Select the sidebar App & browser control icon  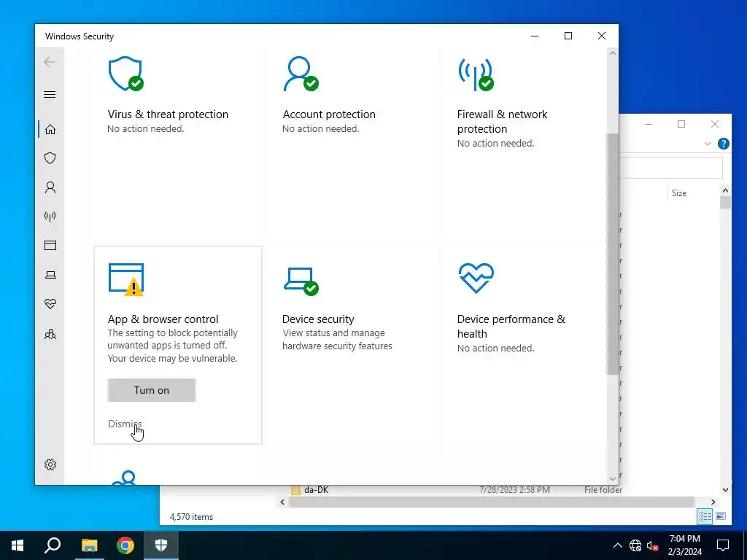point(50,245)
